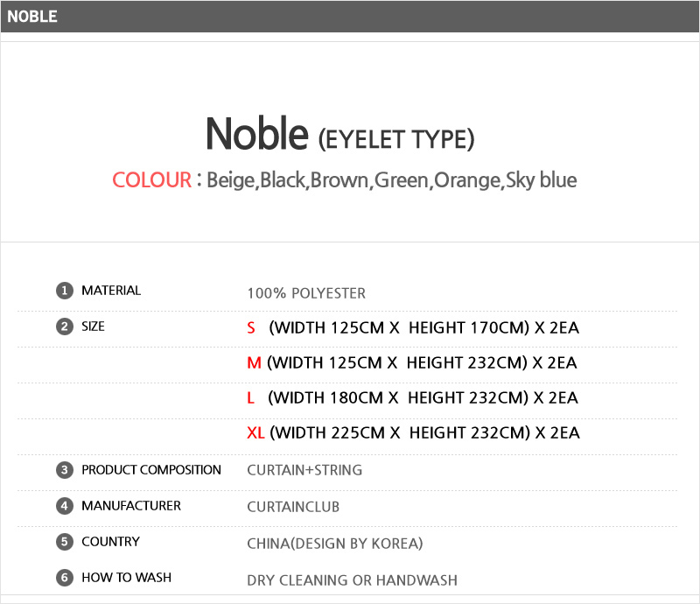Click the number 2 circle icon beside Size

point(64,327)
